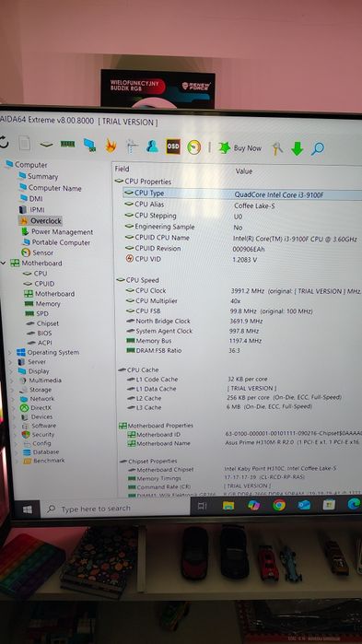The image size is (362, 644).
Task: Select the Security shield tree item
Action: pos(38,435)
